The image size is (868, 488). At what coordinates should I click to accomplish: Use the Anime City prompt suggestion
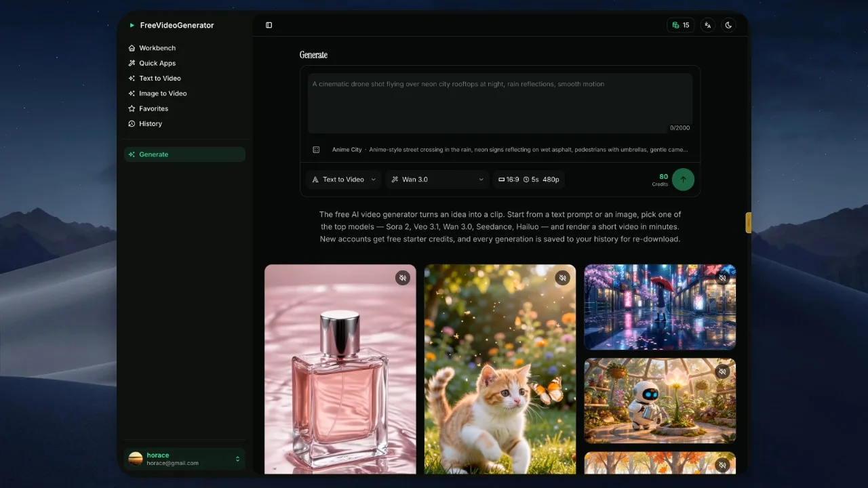[x=510, y=150]
